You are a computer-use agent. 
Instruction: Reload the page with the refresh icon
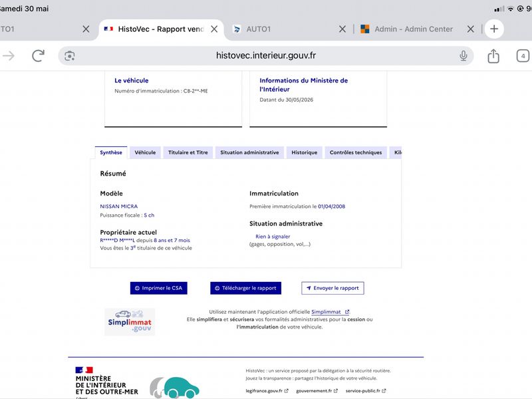click(x=38, y=56)
